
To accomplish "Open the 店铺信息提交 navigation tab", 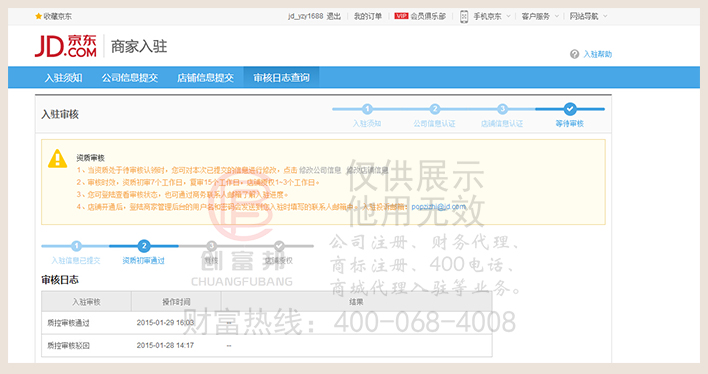I will click(205, 78).
